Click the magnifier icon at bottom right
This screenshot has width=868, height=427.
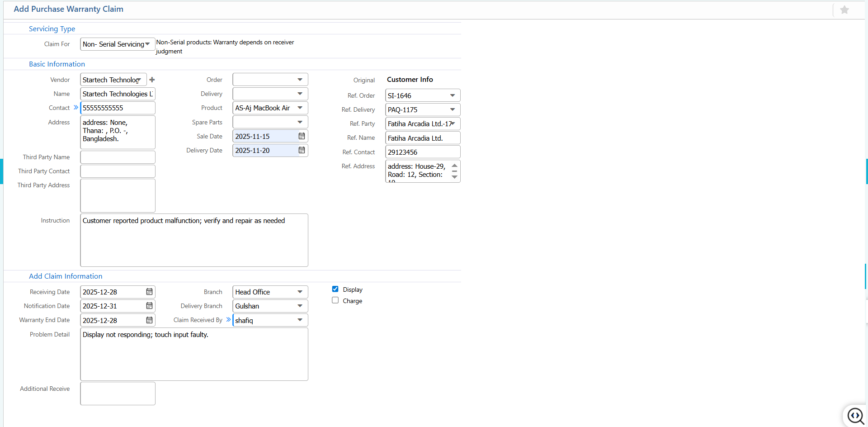pyautogui.click(x=856, y=416)
